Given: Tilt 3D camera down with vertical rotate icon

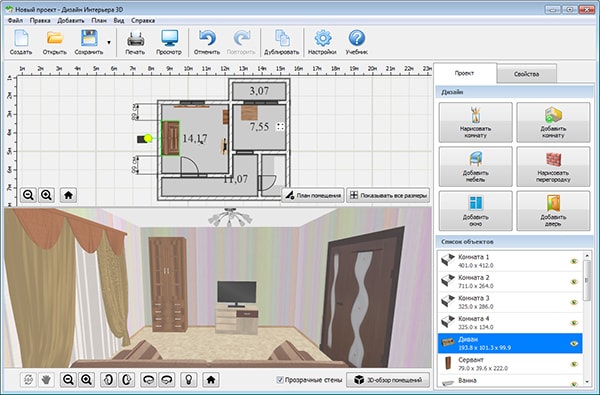Looking at the screenshot, I should click(126, 380).
